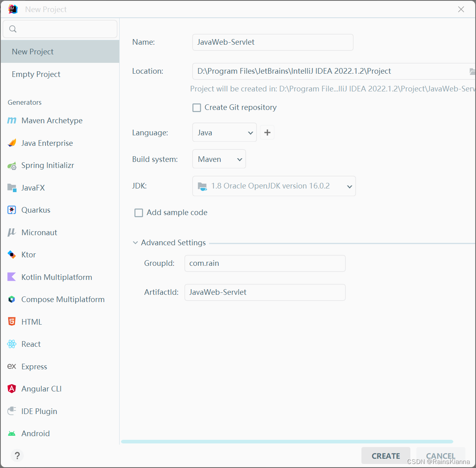Click the Kotlin Multiplatform K icon
The width and height of the screenshot is (476, 468).
pyautogui.click(x=12, y=277)
